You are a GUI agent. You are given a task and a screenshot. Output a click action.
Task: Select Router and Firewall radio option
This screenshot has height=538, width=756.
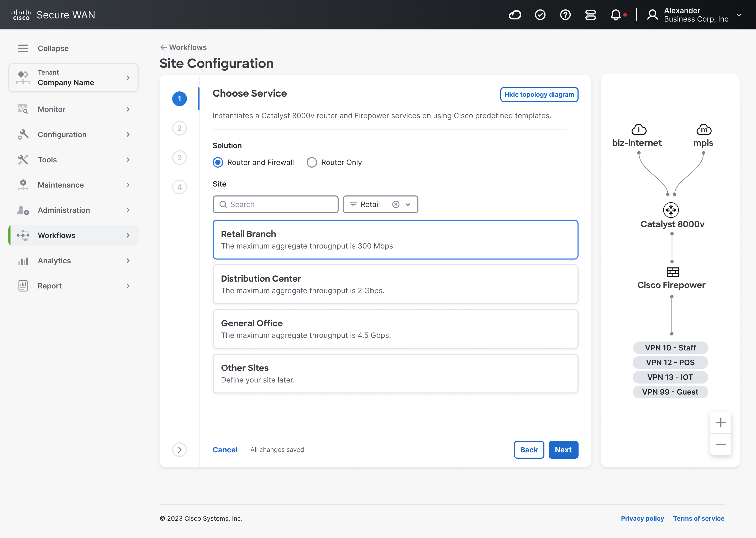[x=217, y=162]
